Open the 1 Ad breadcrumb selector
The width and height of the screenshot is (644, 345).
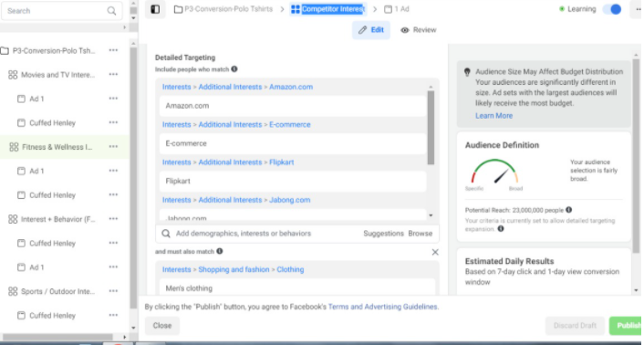pos(397,9)
